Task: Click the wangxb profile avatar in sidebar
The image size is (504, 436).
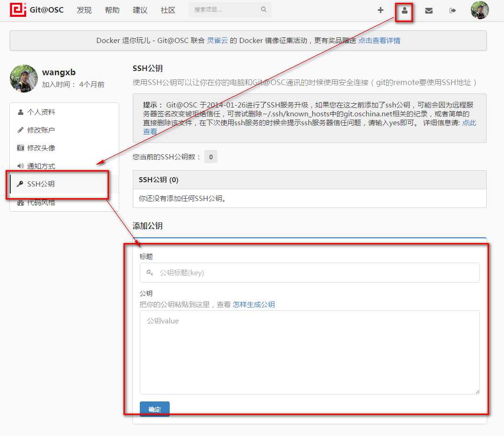Action: pos(24,79)
